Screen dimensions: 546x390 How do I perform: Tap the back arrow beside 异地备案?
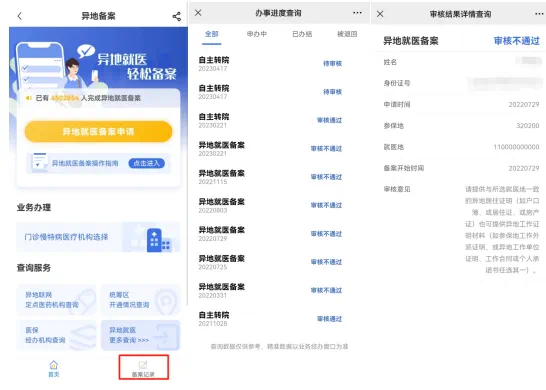tap(20, 16)
